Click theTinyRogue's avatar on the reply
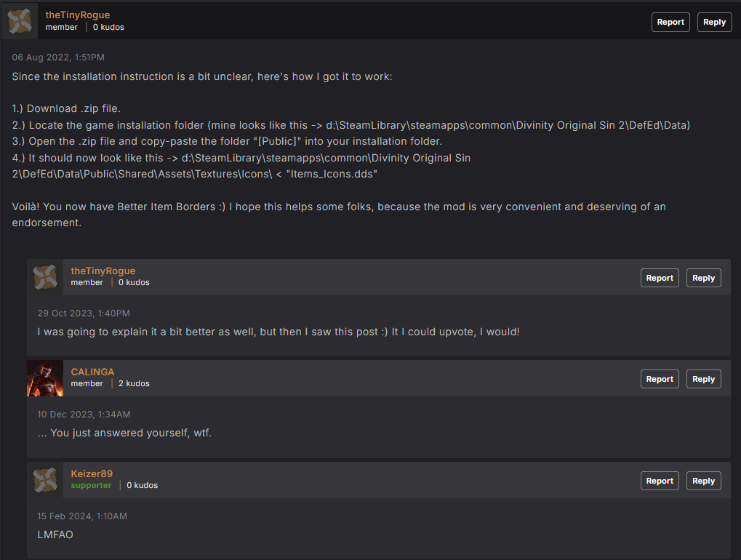Image resolution: width=741 pixels, height=560 pixels. pyautogui.click(x=45, y=277)
